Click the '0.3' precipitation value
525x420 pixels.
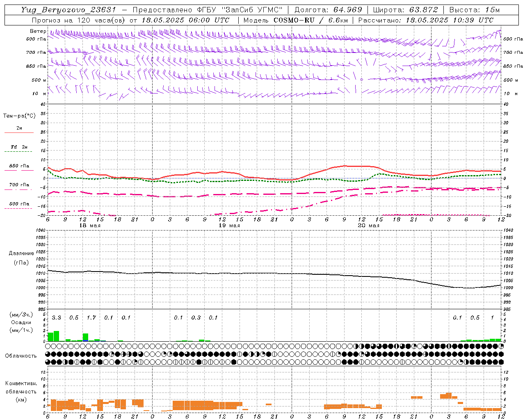(196, 317)
